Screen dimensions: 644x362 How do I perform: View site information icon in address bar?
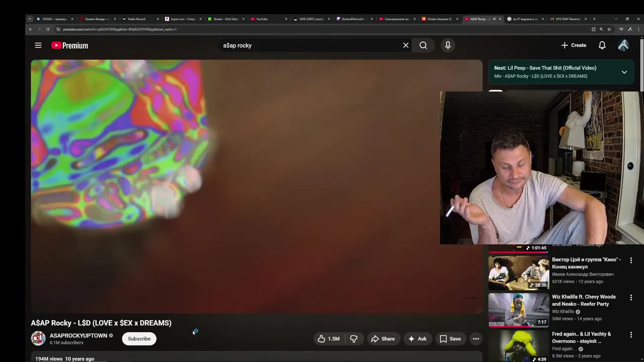[x=58, y=29]
